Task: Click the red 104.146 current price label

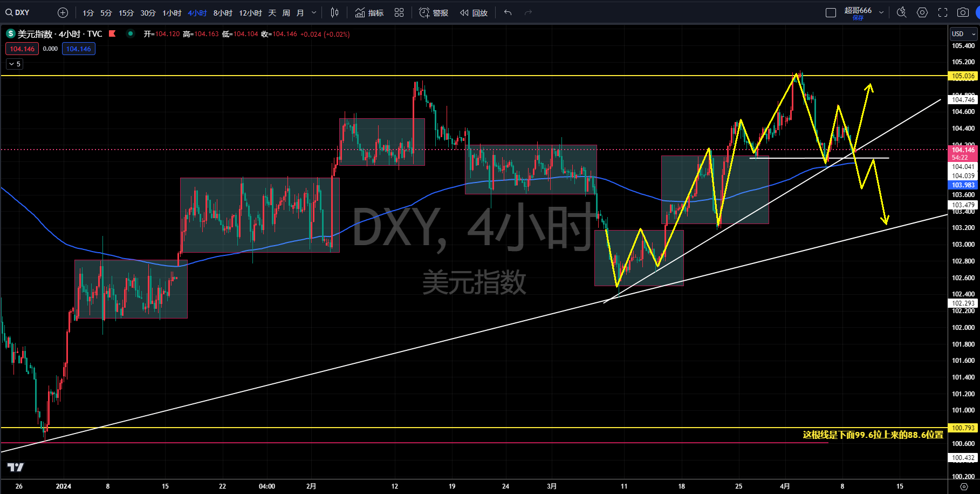Action: pyautogui.click(x=963, y=150)
